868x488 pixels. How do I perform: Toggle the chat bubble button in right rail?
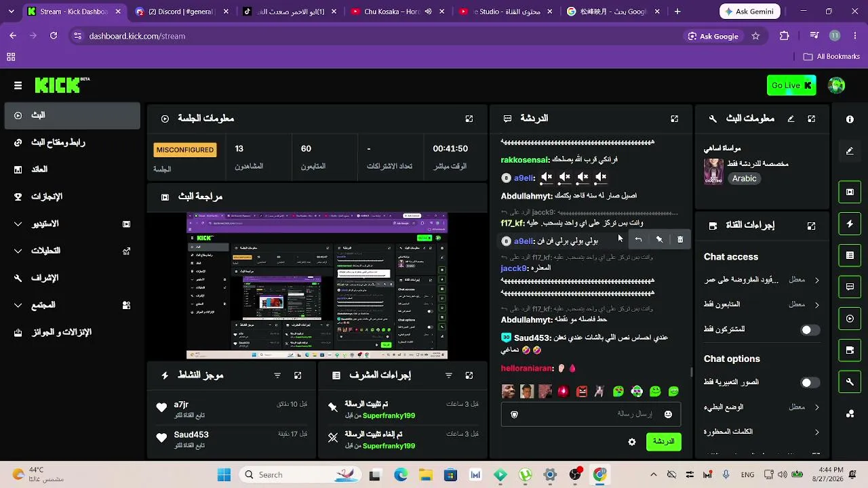850,287
